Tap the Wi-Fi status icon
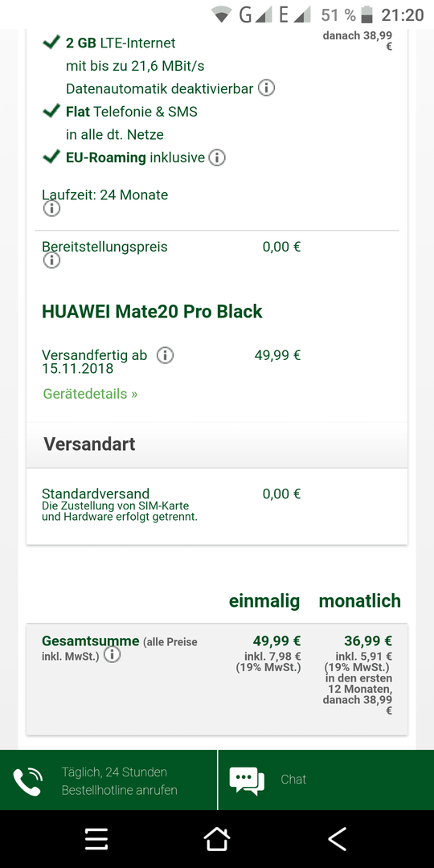 [222, 15]
